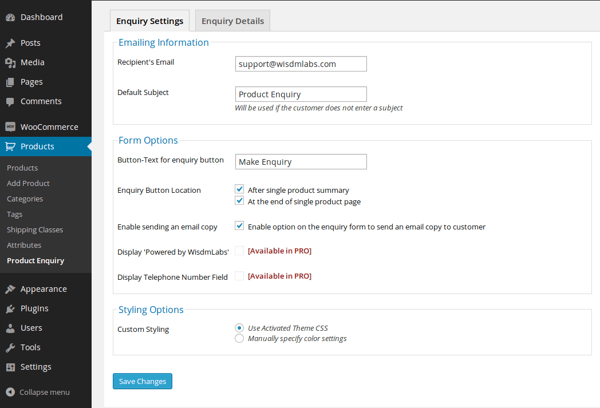Focus the Recipient's Email input field
Image resolution: width=600 pixels, height=408 pixels.
coord(301,64)
